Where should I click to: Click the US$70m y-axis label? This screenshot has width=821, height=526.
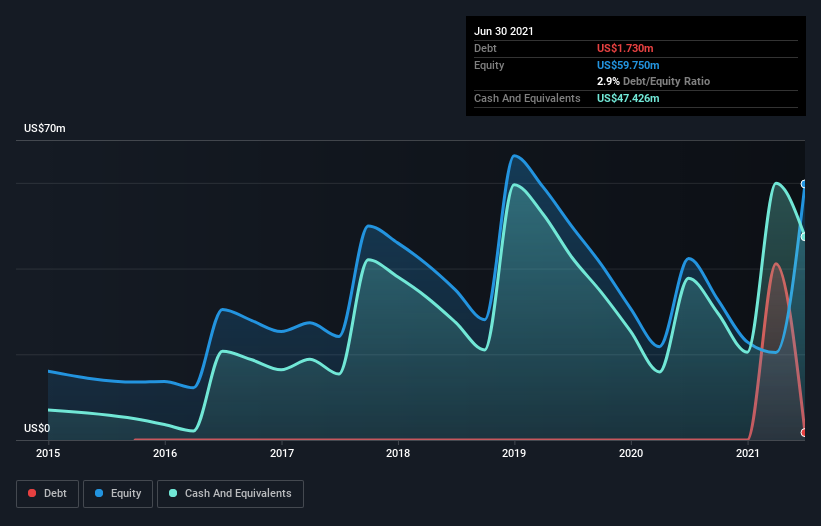click(x=45, y=128)
